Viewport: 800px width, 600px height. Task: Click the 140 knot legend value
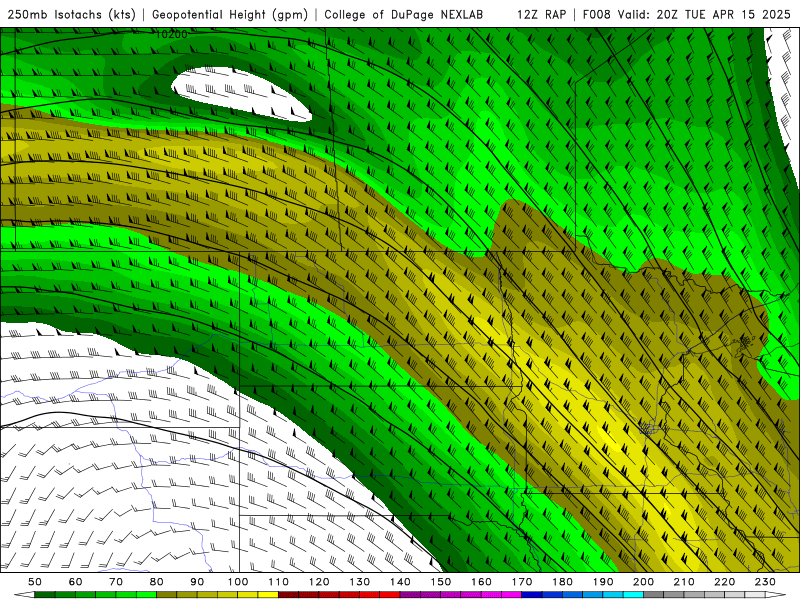pos(400,582)
